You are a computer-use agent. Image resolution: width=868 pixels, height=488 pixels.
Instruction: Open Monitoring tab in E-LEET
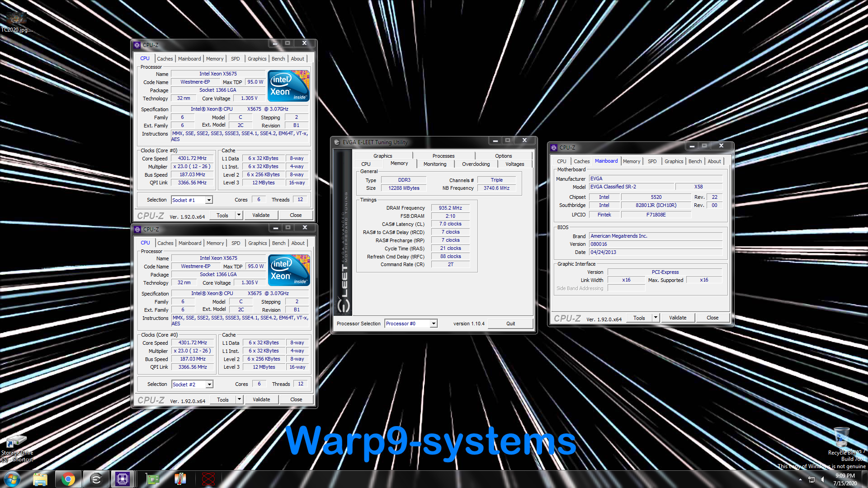(x=435, y=164)
